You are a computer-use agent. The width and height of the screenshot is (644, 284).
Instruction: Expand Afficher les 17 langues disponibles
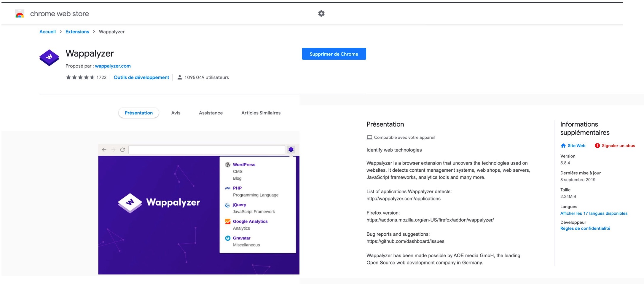[594, 213]
